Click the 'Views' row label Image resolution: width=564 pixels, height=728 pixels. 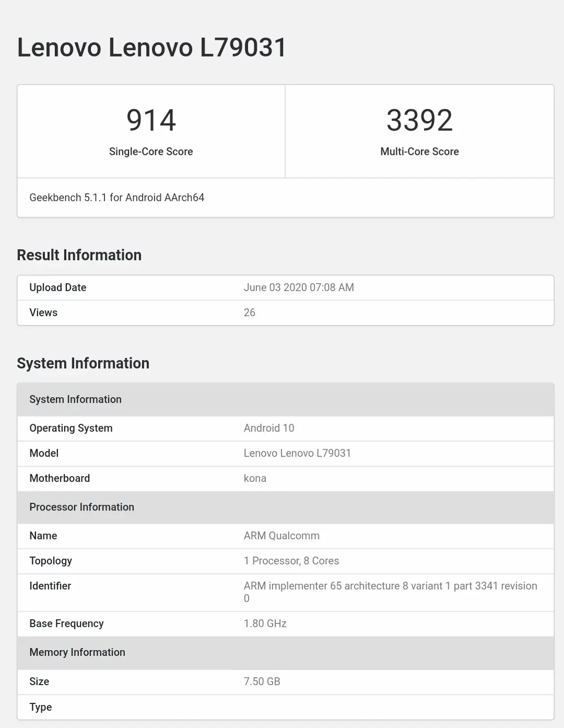[43, 313]
